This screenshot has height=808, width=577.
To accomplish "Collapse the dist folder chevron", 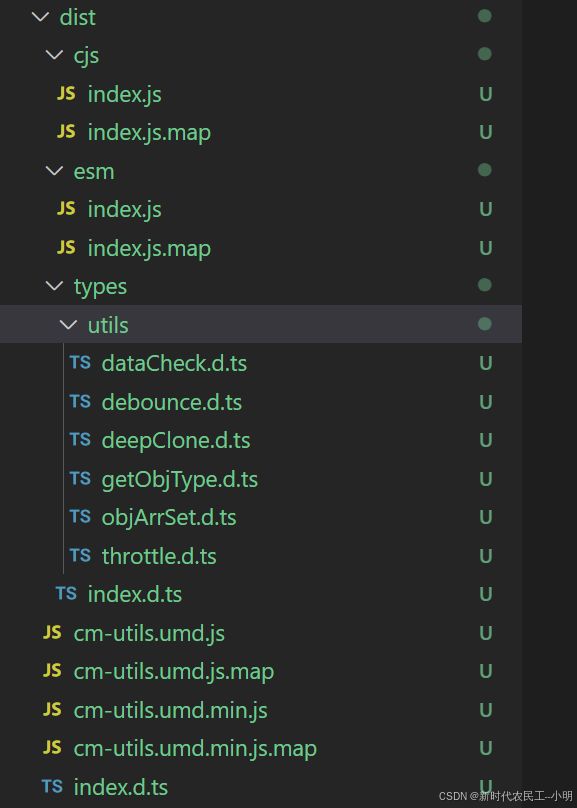I will point(40,17).
